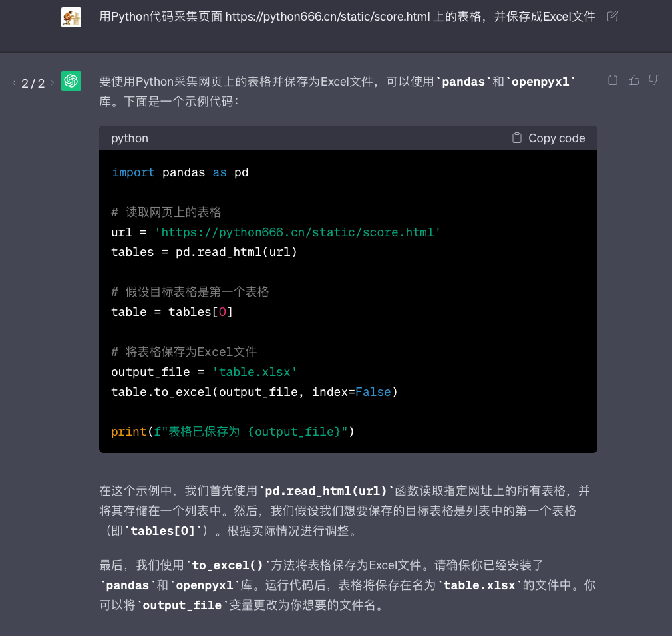The image size is (672, 636).
Task: Copy the assistant response to clipboard
Action: tap(613, 80)
